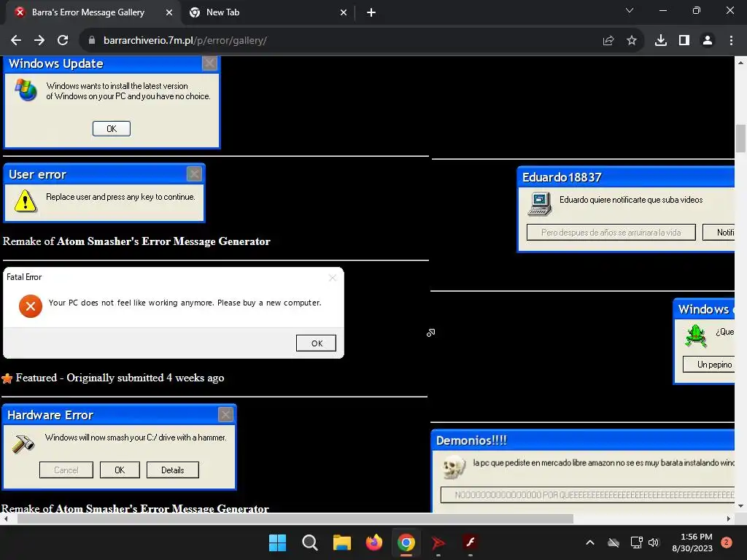Open Chrome's three-dot menu
The height and width of the screenshot is (560, 747).
pyautogui.click(x=731, y=41)
